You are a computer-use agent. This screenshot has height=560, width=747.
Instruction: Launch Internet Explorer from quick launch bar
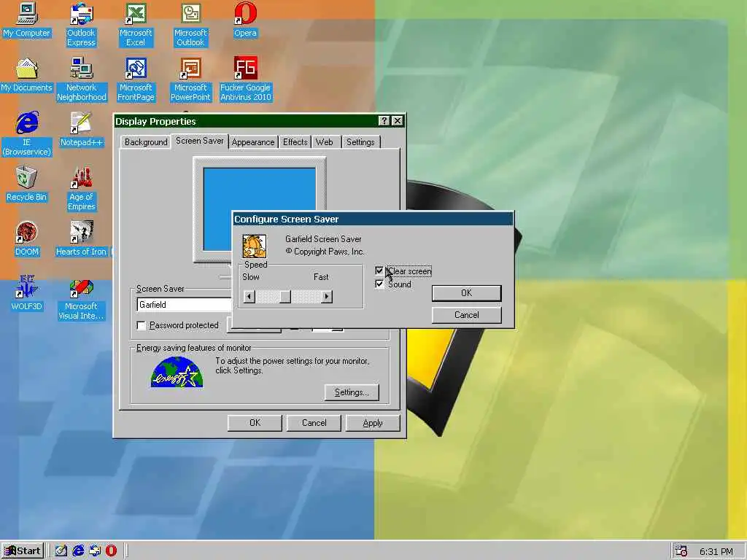[x=78, y=551]
